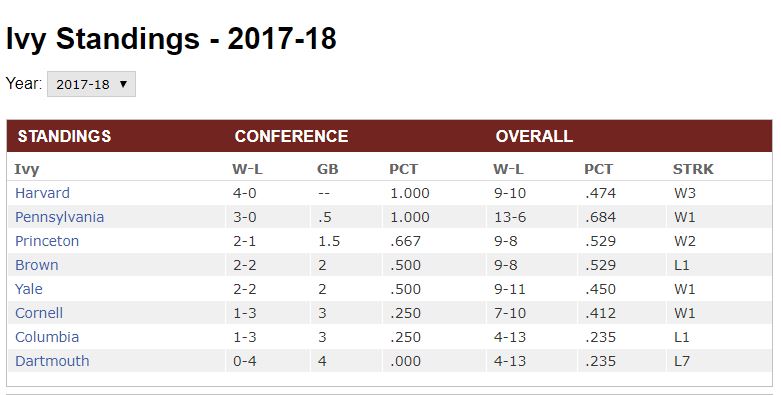The image size is (781, 395).
Task: Click the CONFERENCE header label
Action: click(x=291, y=136)
